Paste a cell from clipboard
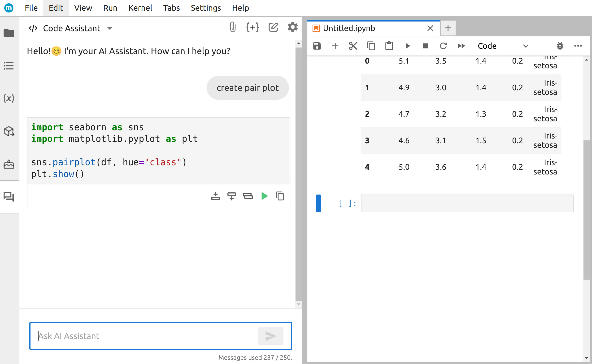The height and width of the screenshot is (364, 592). (x=389, y=46)
